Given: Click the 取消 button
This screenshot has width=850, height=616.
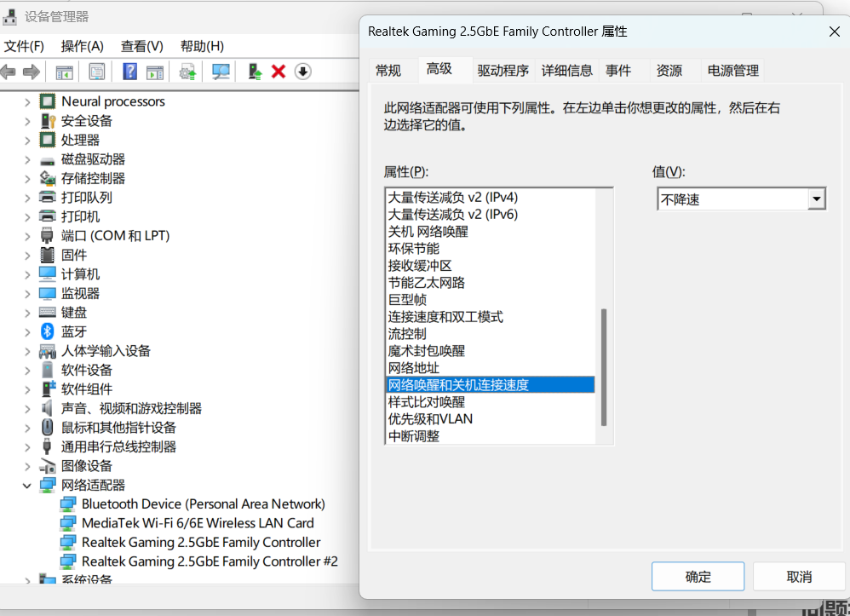Looking at the screenshot, I should [799, 577].
